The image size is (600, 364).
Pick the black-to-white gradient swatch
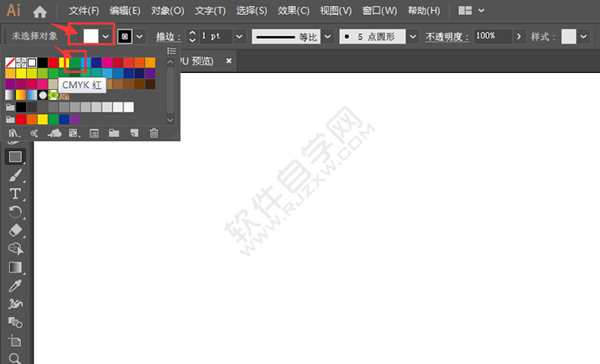(x=10, y=95)
